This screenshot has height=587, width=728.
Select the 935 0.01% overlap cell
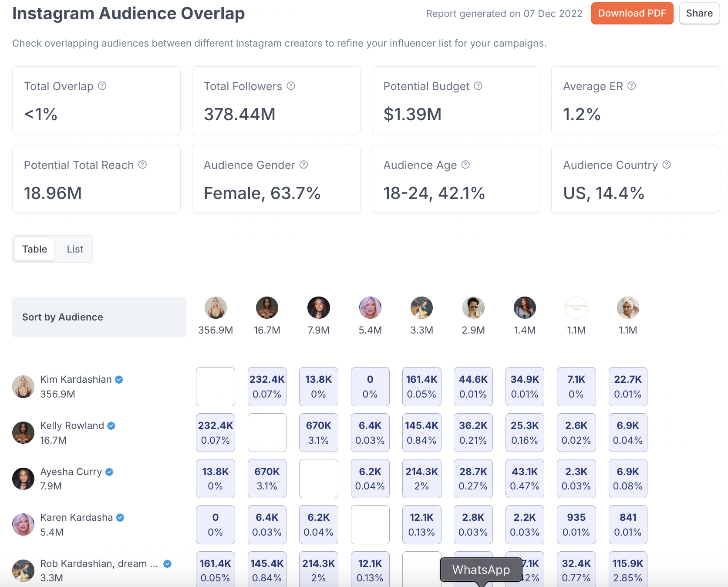coord(576,525)
